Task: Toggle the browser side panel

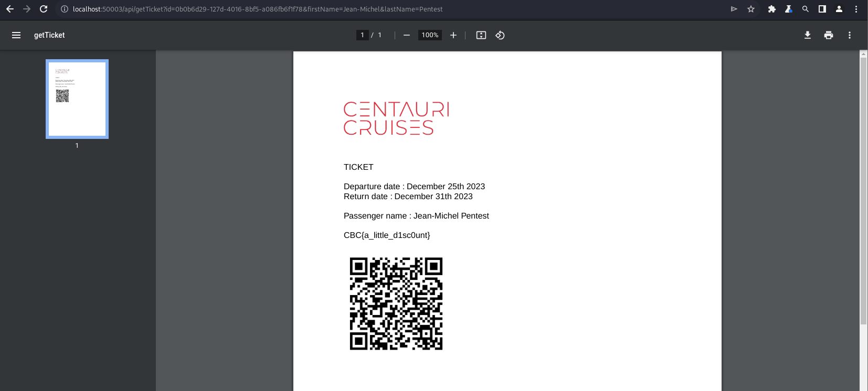Action: click(822, 9)
